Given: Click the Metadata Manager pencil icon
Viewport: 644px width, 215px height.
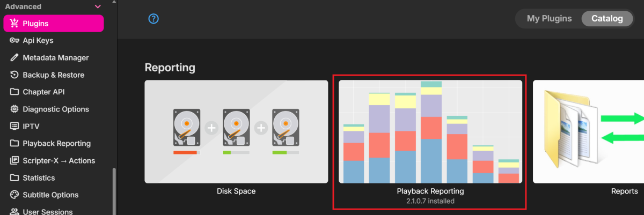Looking at the screenshot, I should [x=14, y=58].
